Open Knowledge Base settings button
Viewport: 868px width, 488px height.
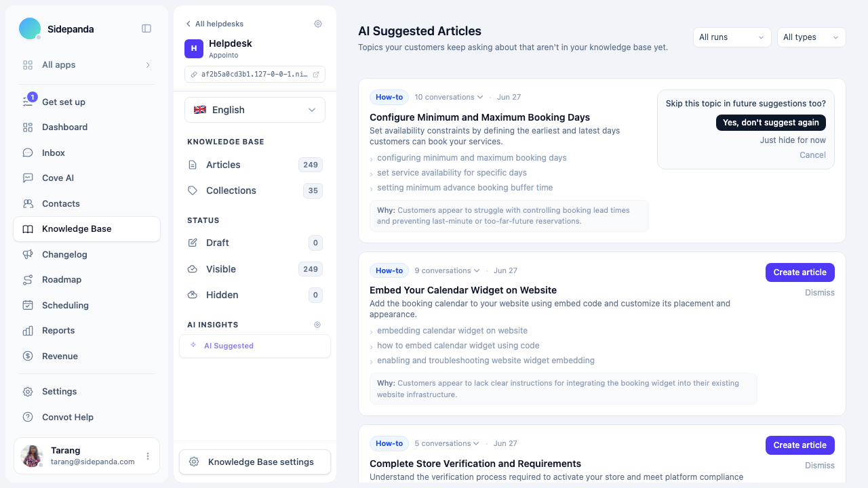pyautogui.click(x=255, y=462)
